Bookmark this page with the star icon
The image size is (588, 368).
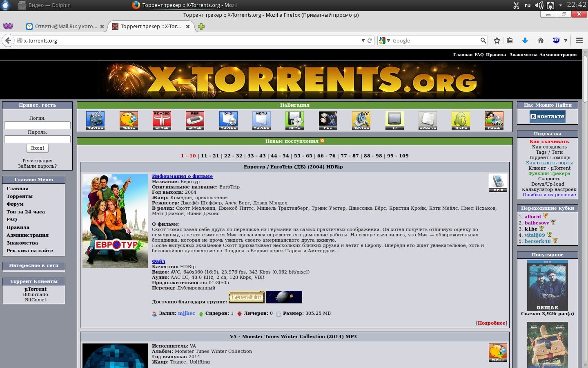coord(497,40)
